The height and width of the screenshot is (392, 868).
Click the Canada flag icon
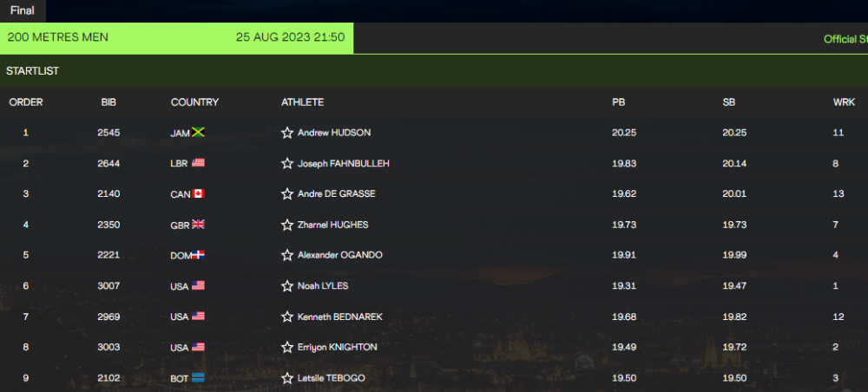(x=198, y=194)
